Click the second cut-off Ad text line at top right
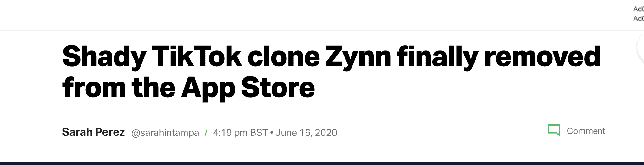 [x=638, y=18]
